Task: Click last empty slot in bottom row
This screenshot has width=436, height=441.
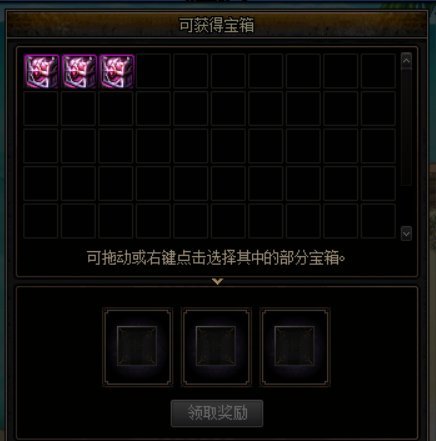Action: coord(378,221)
